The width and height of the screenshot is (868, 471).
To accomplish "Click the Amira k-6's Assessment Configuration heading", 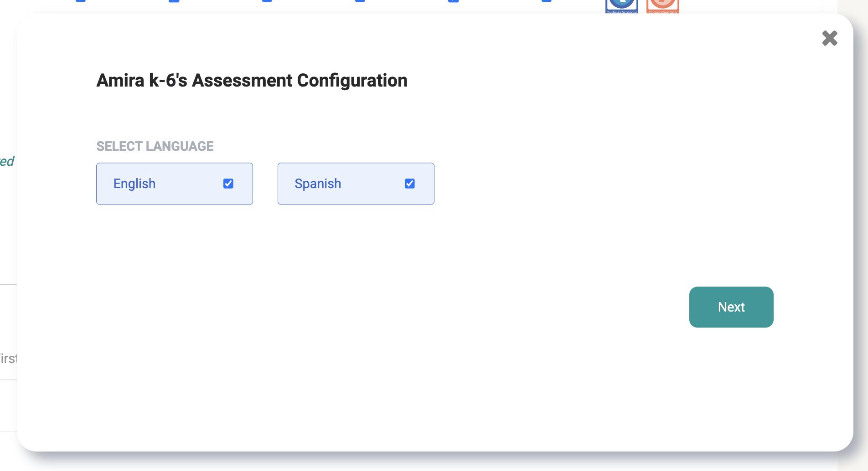I will pos(252,81).
